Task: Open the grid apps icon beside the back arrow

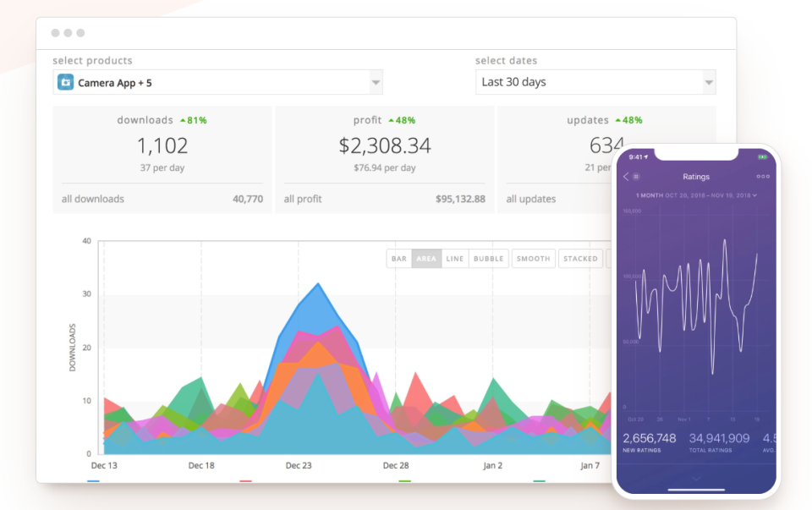Action: pyautogui.click(x=637, y=176)
